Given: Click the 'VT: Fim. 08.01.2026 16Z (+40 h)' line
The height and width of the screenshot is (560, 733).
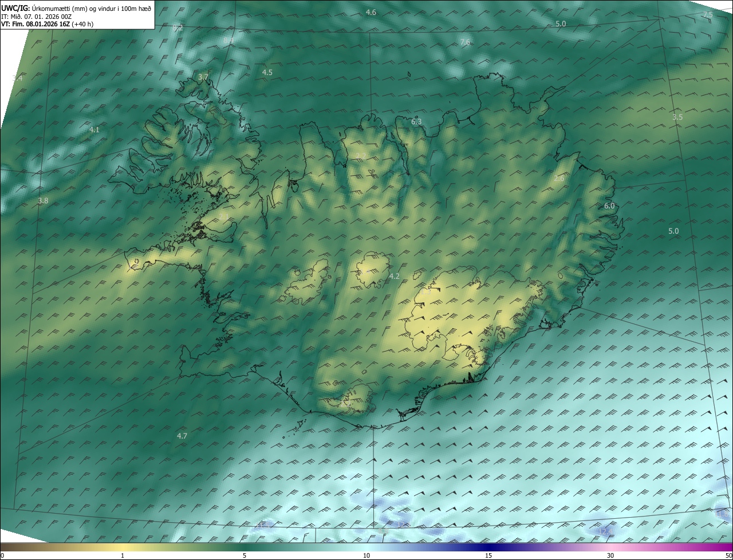Looking at the screenshot, I should coord(48,25).
